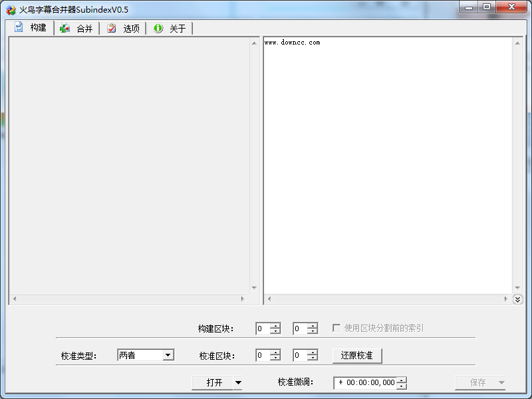
Task: Click the 构建 document icon in the toolbar
Action: pos(18,28)
